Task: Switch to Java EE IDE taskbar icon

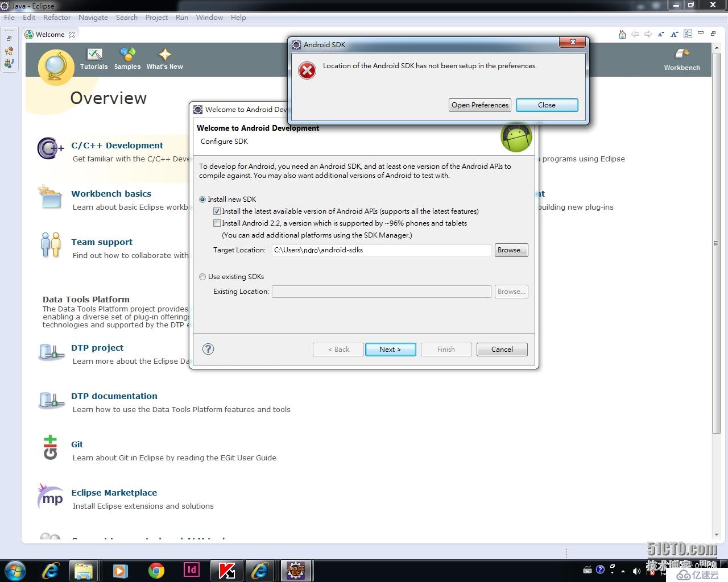Action: 295,570
